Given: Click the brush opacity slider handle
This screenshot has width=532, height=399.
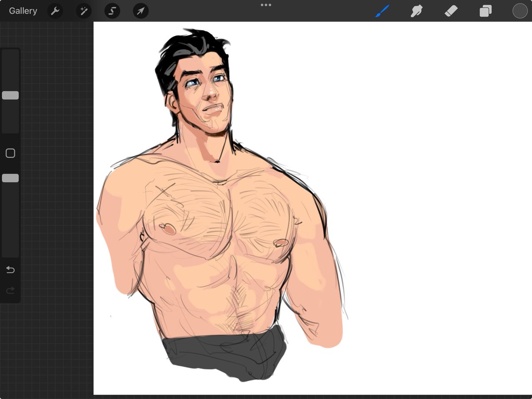Looking at the screenshot, I should (x=10, y=178).
